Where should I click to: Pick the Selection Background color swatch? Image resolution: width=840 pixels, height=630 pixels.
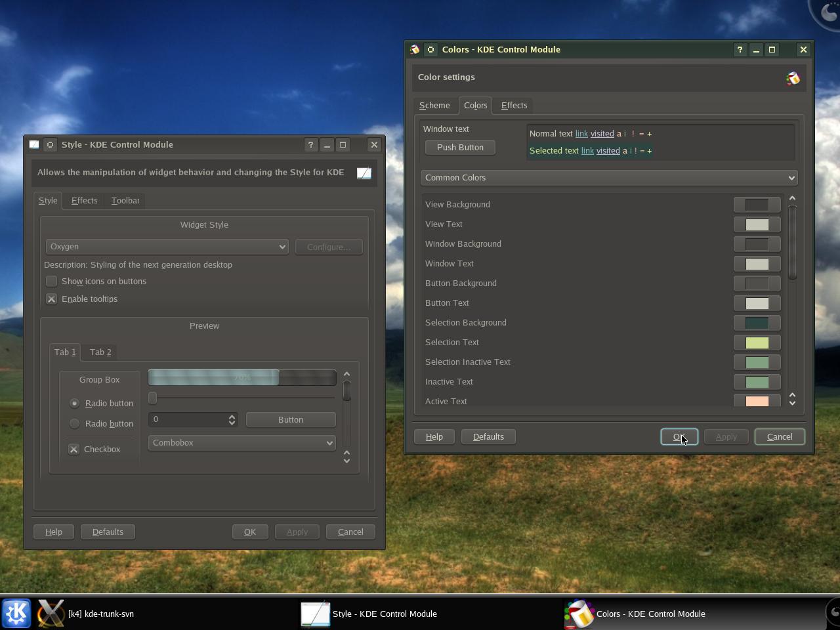click(757, 323)
